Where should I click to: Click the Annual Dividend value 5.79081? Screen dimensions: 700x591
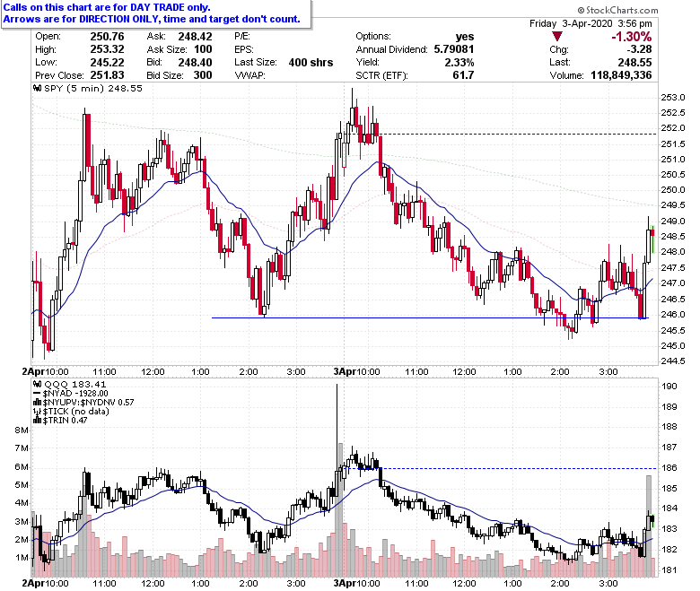click(x=454, y=49)
